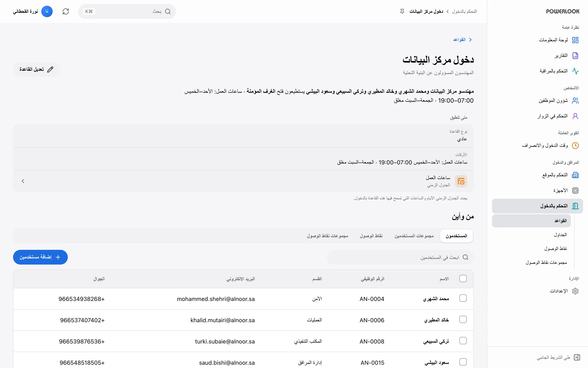Click email turki.subaie@alnoor.sa
588x368 pixels.
coord(225,341)
